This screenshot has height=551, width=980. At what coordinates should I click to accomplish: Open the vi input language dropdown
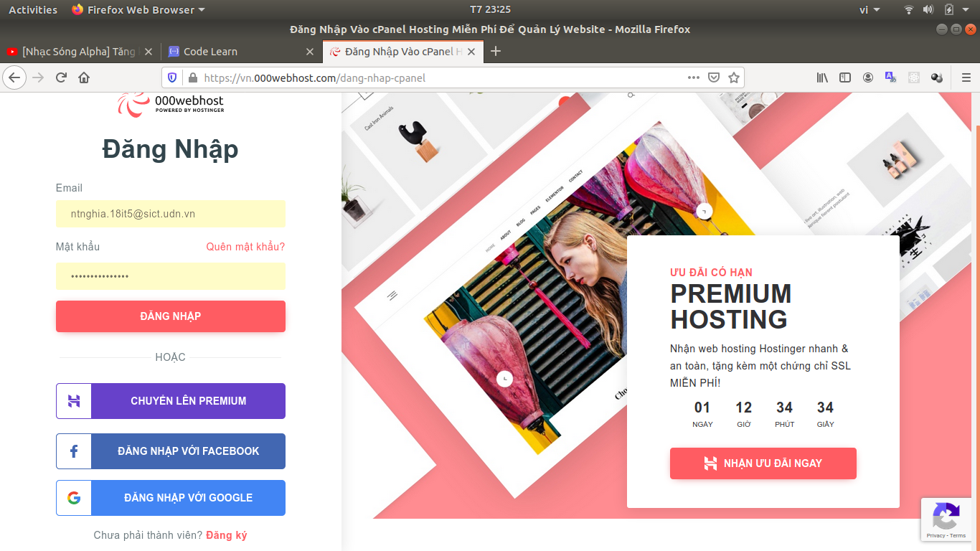tap(870, 10)
